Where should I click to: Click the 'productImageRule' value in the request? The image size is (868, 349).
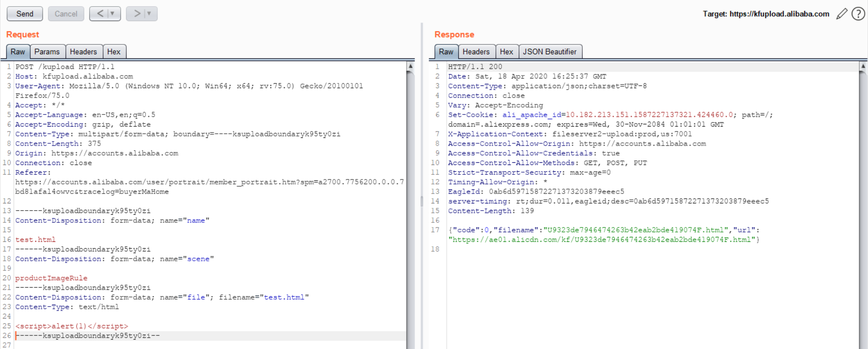(51, 278)
